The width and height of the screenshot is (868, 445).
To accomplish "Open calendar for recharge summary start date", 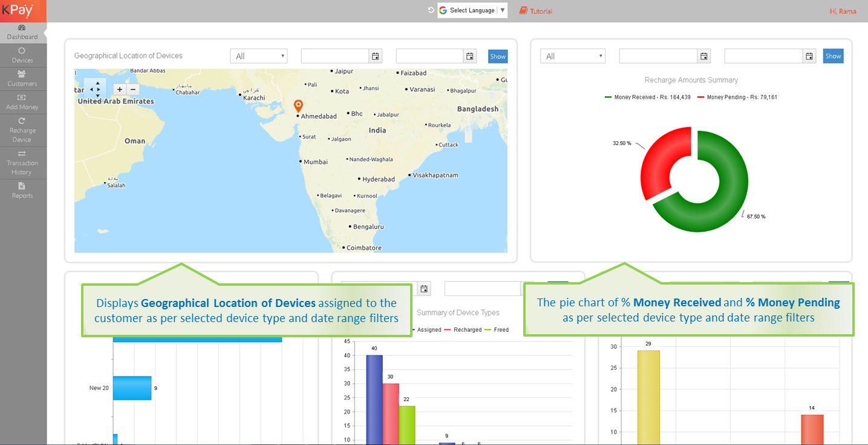I will (x=704, y=56).
